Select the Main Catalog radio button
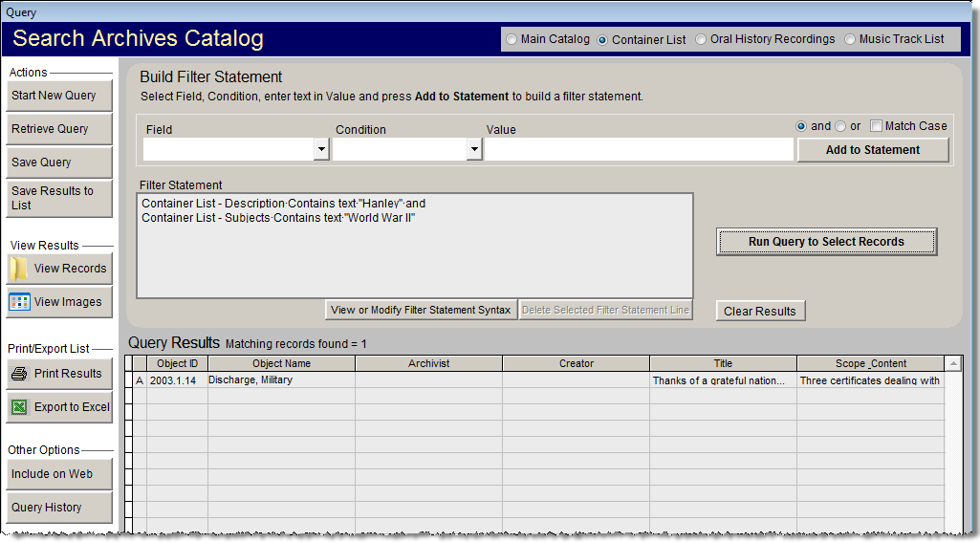The width and height of the screenshot is (980, 542). tap(512, 39)
